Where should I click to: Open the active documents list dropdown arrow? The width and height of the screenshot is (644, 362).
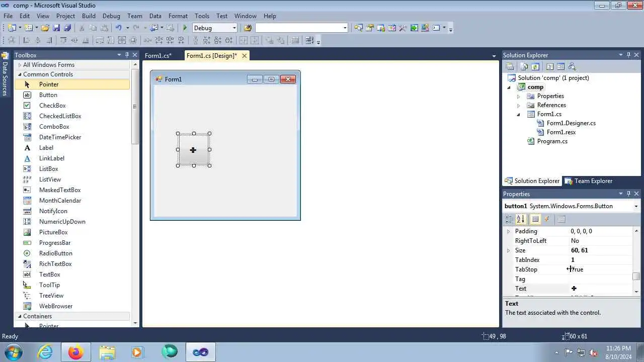[x=494, y=56]
